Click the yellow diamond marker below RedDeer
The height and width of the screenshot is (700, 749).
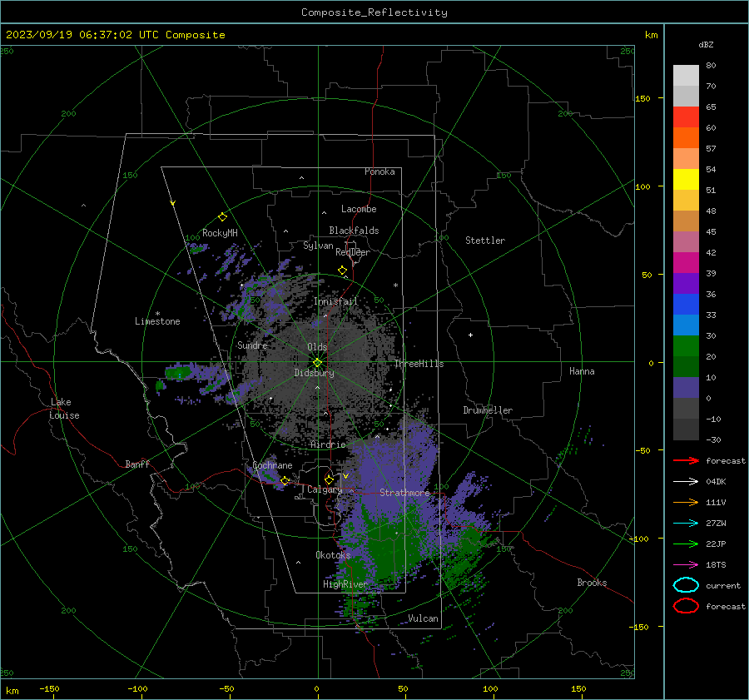(343, 271)
